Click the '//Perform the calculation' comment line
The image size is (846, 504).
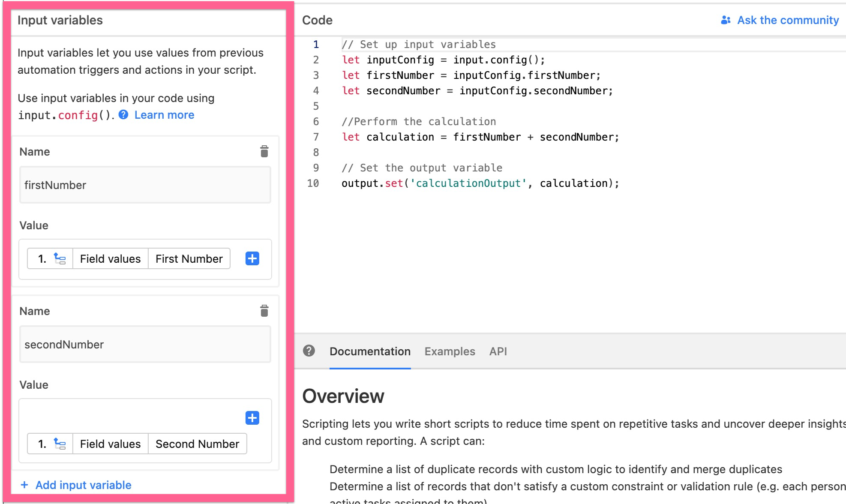point(419,122)
